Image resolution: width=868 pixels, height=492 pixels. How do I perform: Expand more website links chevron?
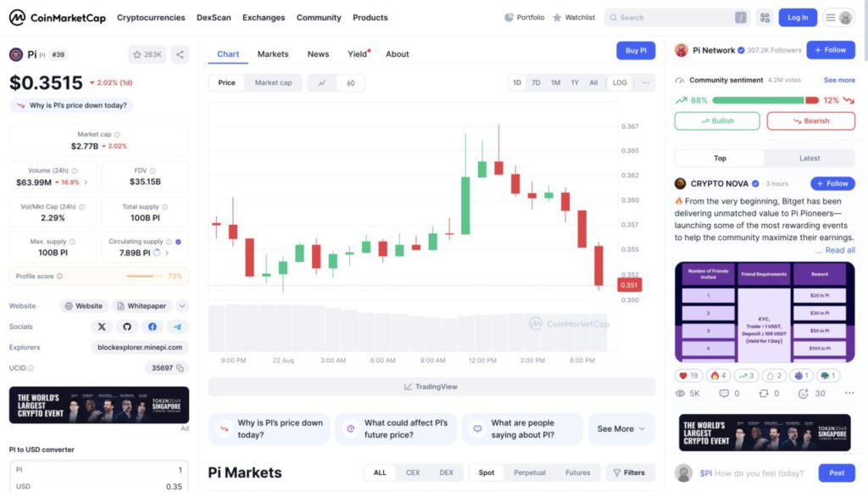click(x=182, y=306)
